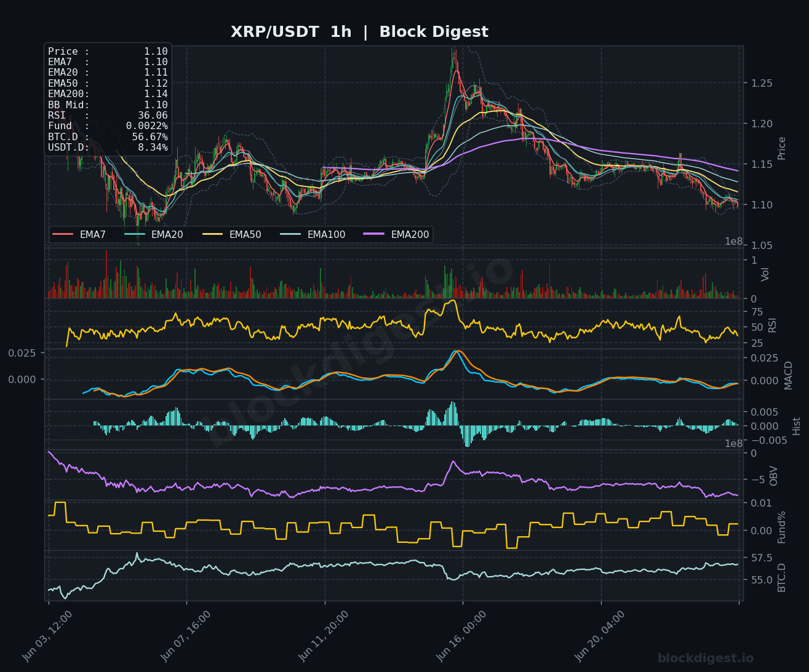Screen dimensions: 809x672
Task: Click the 1.20 price axis tick
Action: coord(762,124)
